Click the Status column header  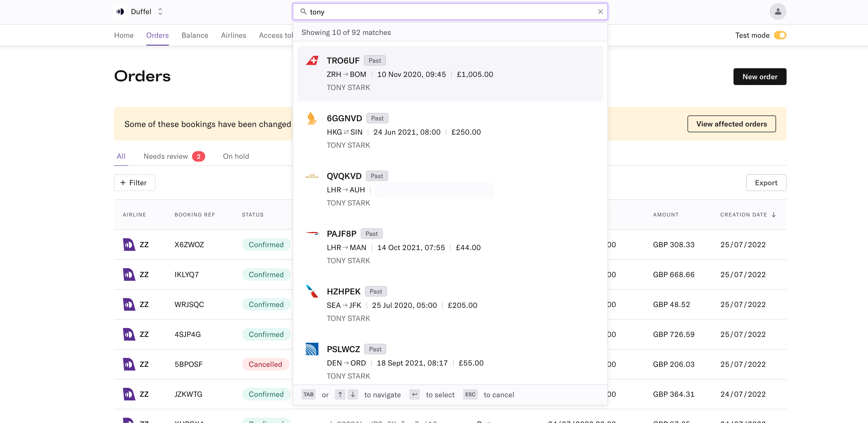(253, 215)
